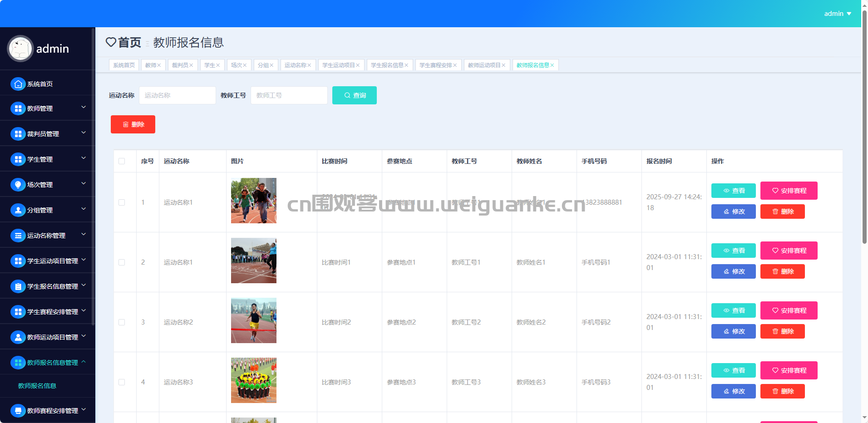Expand the 裁判员管理 menu chevron

pos(84,133)
